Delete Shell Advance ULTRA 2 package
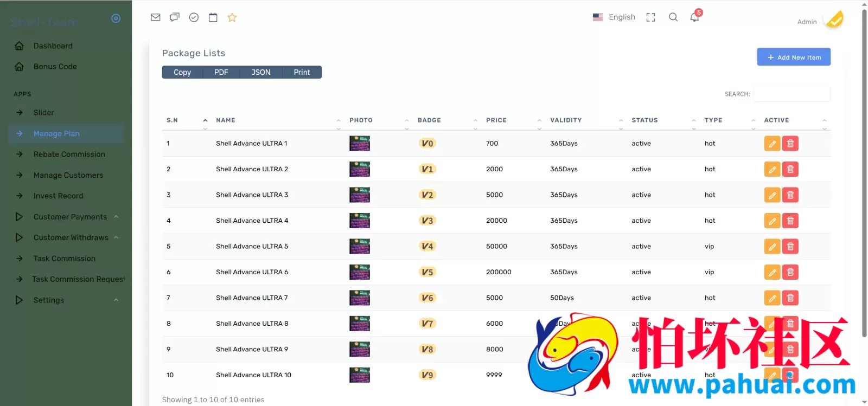The height and width of the screenshot is (406, 868). [790, 169]
